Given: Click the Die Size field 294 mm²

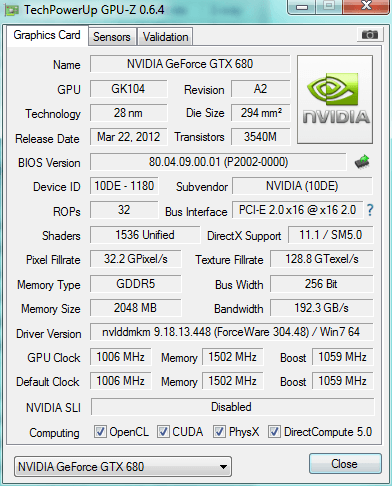Looking at the screenshot, I should [260, 113].
